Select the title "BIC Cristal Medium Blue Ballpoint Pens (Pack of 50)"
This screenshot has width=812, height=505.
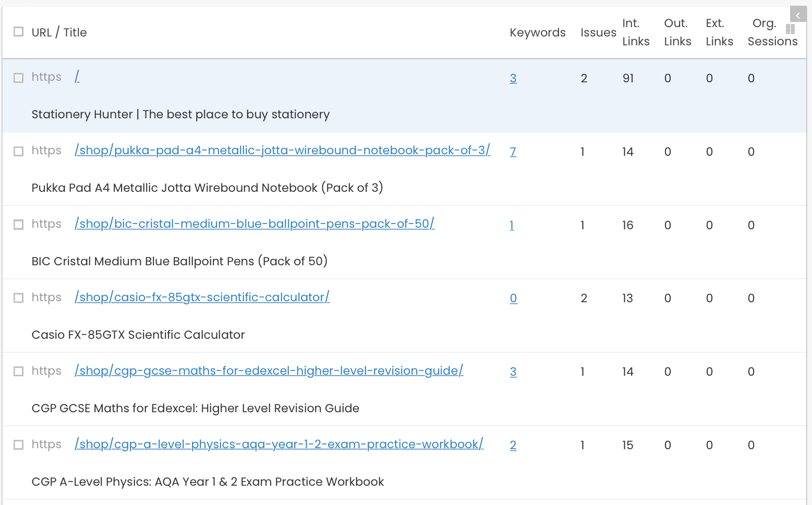click(179, 261)
